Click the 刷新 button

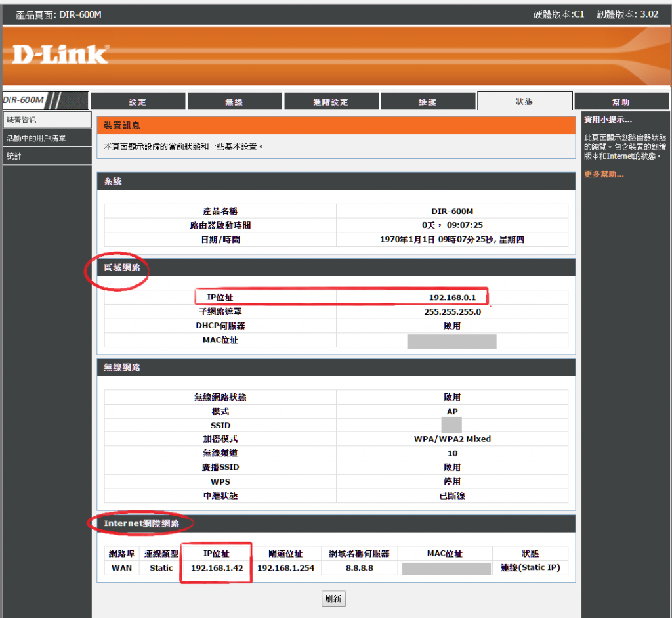pyautogui.click(x=333, y=599)
